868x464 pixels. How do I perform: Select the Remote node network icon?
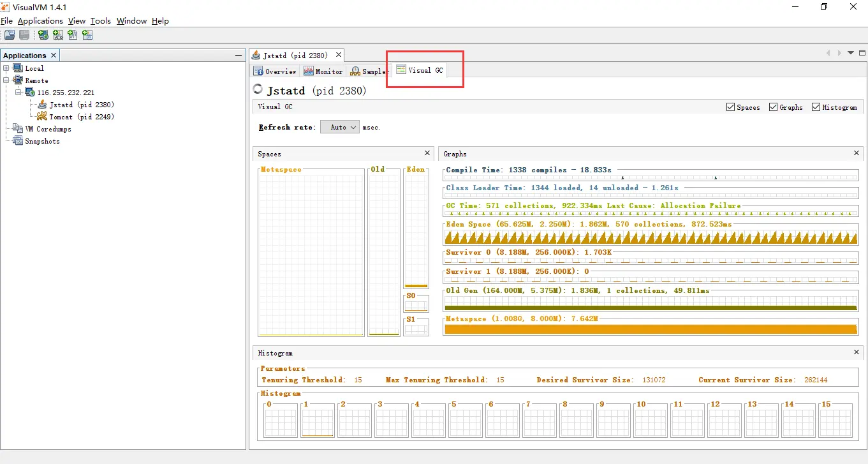point(18,80)
